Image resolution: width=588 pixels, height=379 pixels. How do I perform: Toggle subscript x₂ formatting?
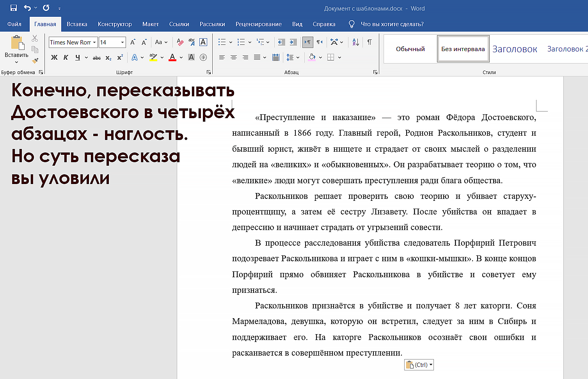[108, 58]
